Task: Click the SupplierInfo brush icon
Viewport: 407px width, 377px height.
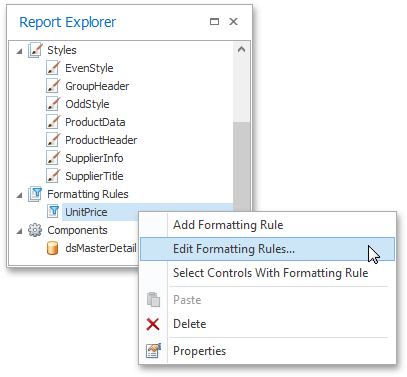Action: 53,158
